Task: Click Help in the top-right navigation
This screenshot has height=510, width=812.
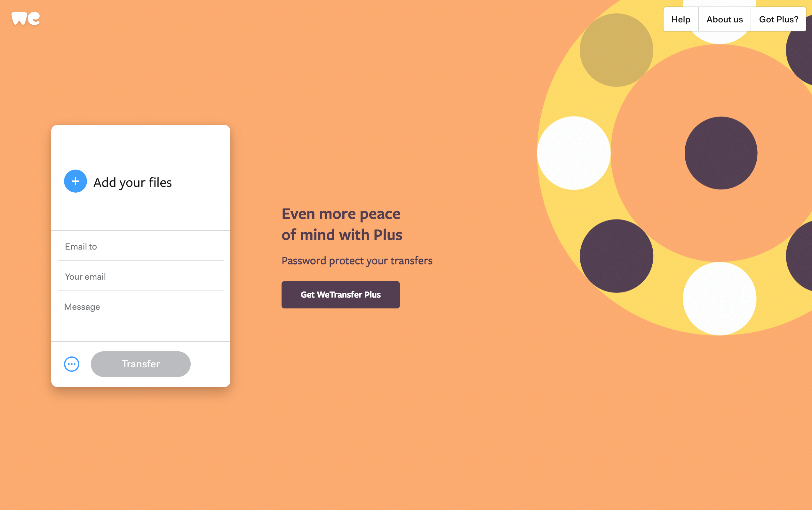Action: (x=681, y=19)
